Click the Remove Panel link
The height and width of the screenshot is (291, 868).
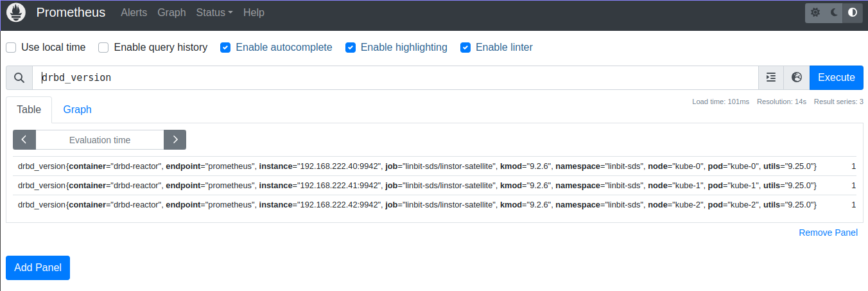pyautogui.click(x=828, y=233)
